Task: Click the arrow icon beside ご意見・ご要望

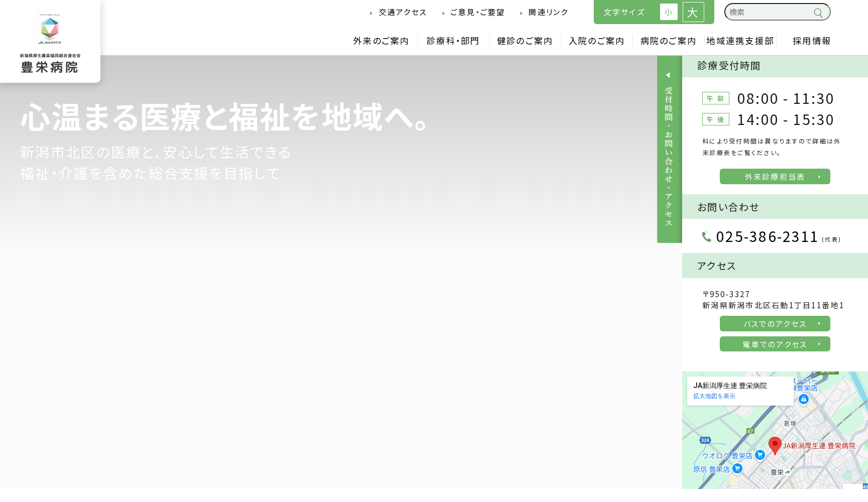Action: pos(443,12)
